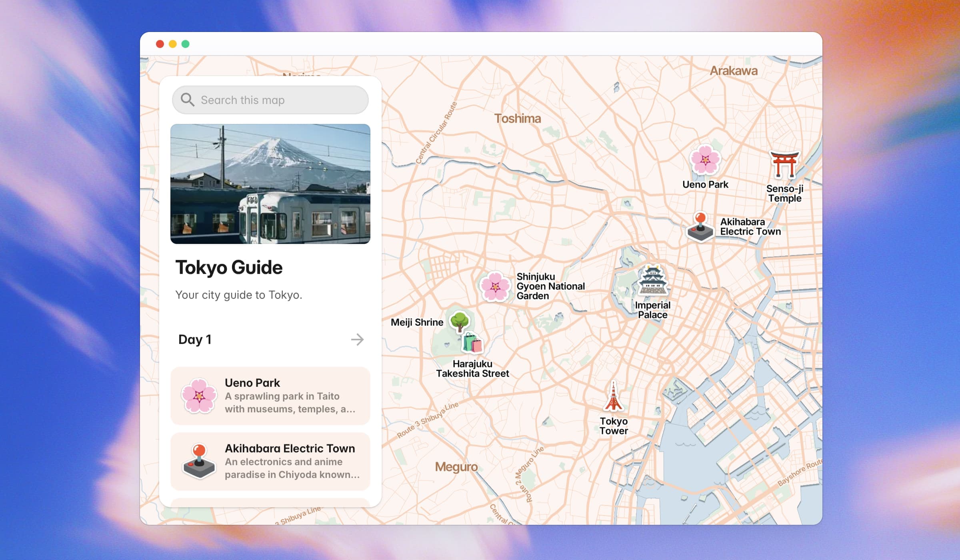The image size is (960, 560).
Task: Click 'Shinjuku Gyoen National Garden' map label
Action: (x=550, y=286)
